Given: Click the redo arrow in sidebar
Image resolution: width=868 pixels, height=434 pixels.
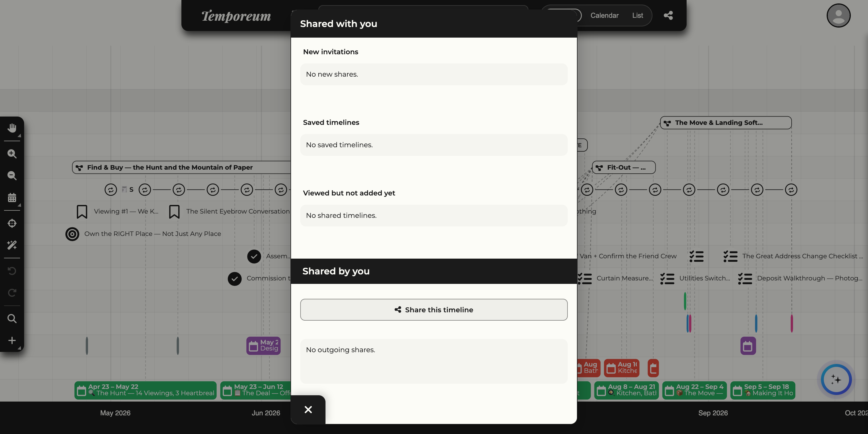Looking at the screenshot, I should pyautogui.click(x=12, y=292).
